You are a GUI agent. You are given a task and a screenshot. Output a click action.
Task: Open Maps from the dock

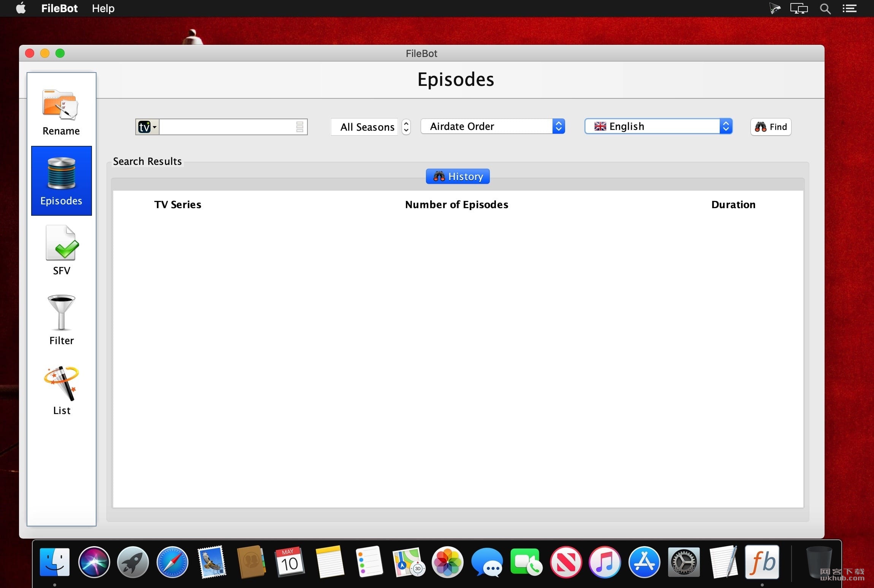pyautogui.click(x=408, y=562)
